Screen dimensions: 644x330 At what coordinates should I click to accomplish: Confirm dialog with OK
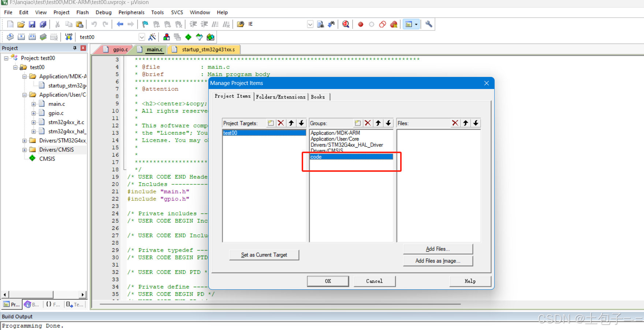click(328, 281)
